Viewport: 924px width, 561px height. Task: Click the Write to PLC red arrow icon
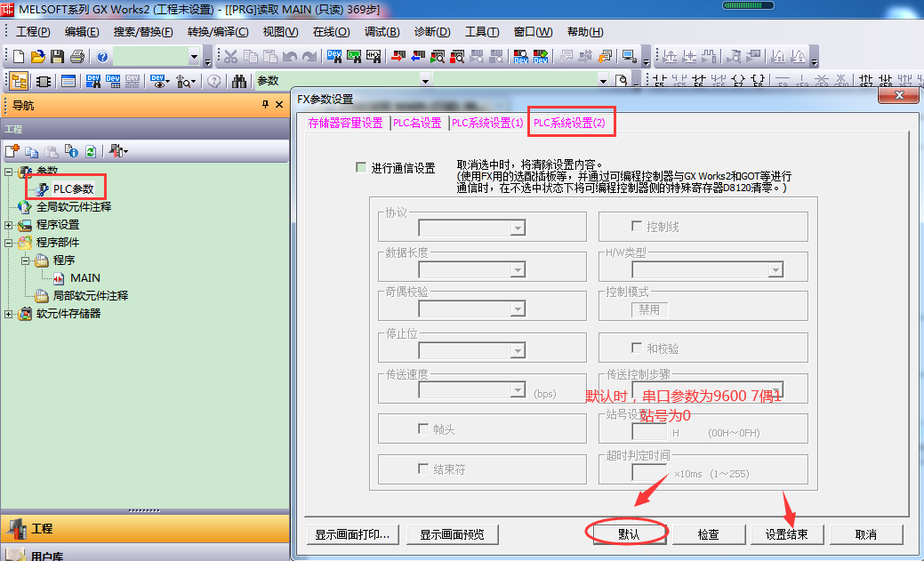[398, 57]
